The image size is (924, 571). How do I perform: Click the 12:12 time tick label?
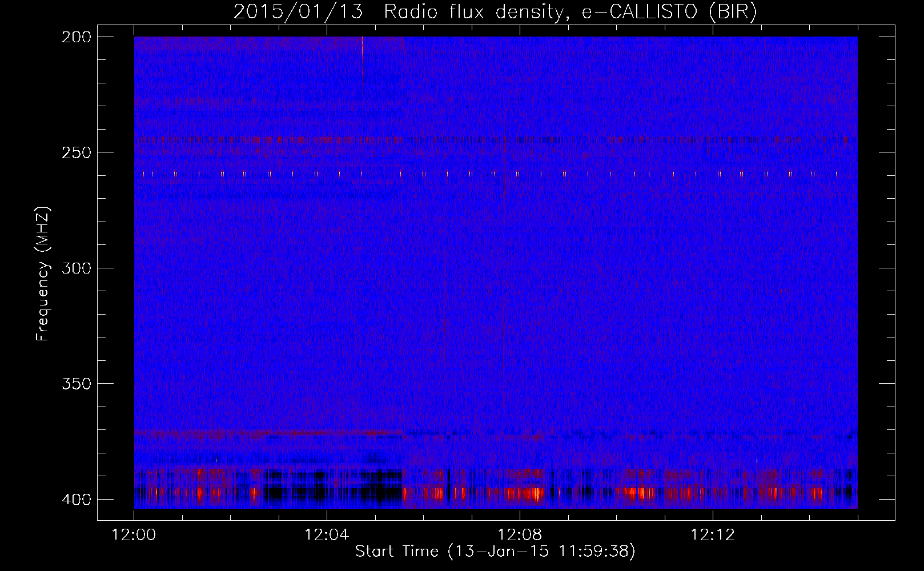click(713, 535)
